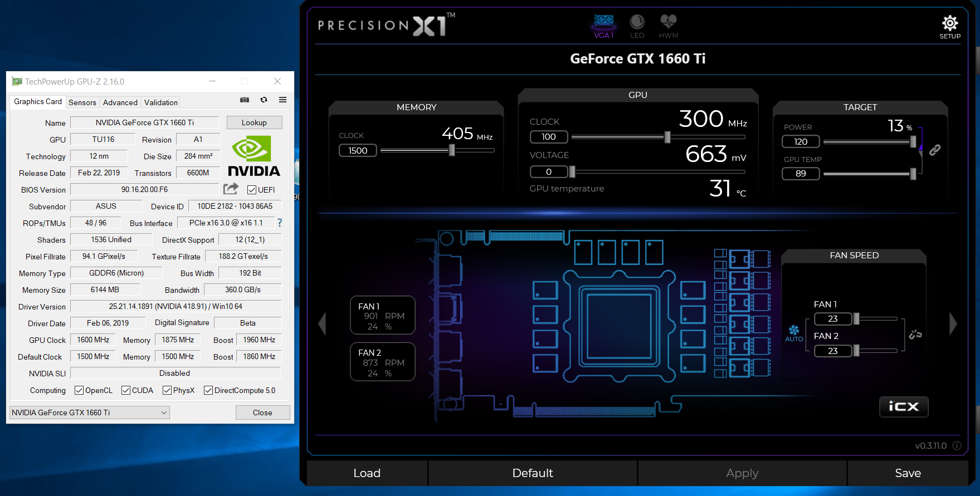Image resolution: width=980 pixels, height=496 pixels.
Task: Toggle the CUDA checkbox
Action: (126, 390)
